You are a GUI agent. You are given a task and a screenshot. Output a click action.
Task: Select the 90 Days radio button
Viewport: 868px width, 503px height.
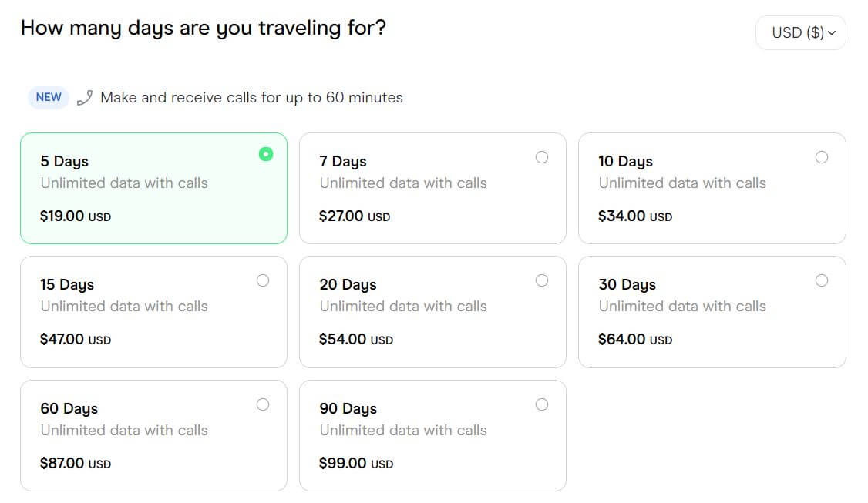click(x=542, y=404)
